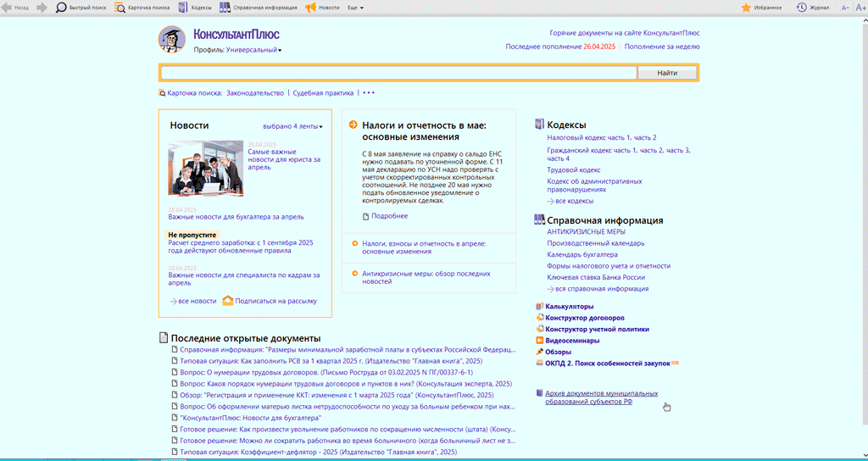Open Обзор: Регистрация и применение ККТ

pos(337,395)
